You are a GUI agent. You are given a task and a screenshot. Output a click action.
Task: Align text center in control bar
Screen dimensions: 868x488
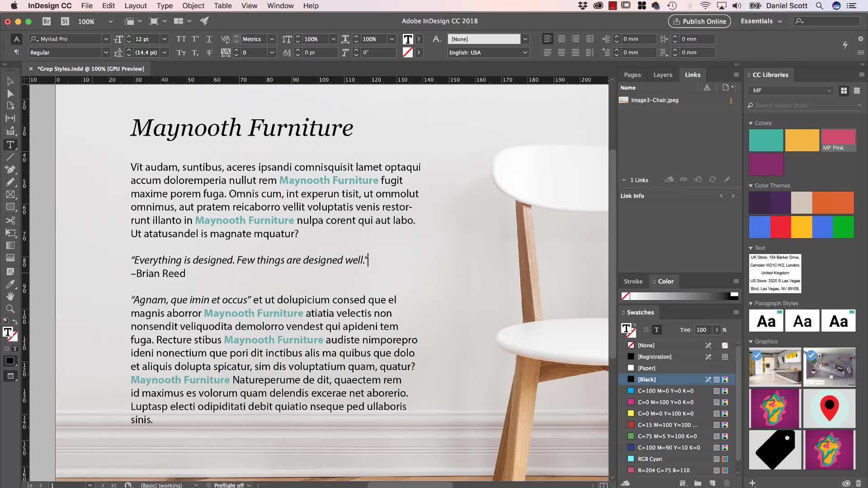point(561,39)
